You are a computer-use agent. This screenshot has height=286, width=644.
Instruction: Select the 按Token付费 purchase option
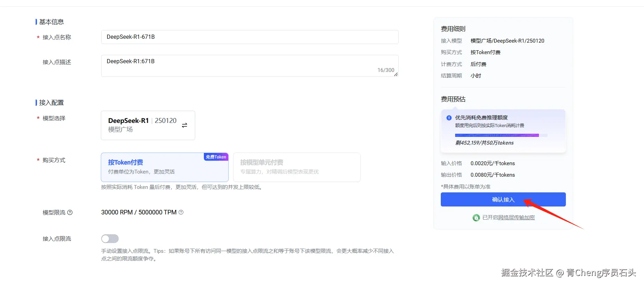pyautogui.click(x=165, y=167)
